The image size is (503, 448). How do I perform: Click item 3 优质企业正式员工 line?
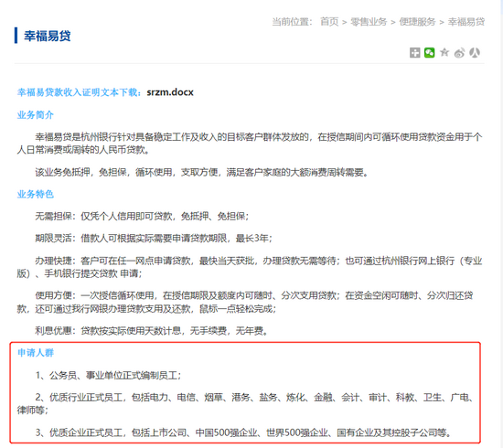tap(243, 432)
